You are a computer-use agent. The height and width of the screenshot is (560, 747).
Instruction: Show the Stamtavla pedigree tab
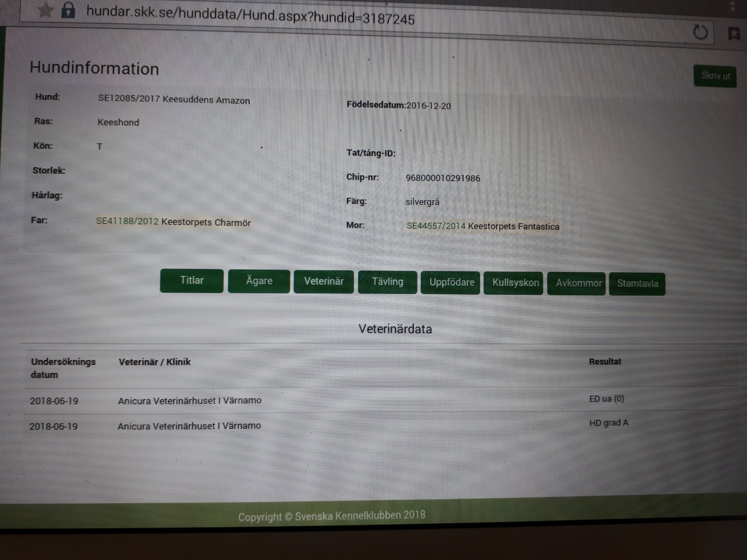637,284
